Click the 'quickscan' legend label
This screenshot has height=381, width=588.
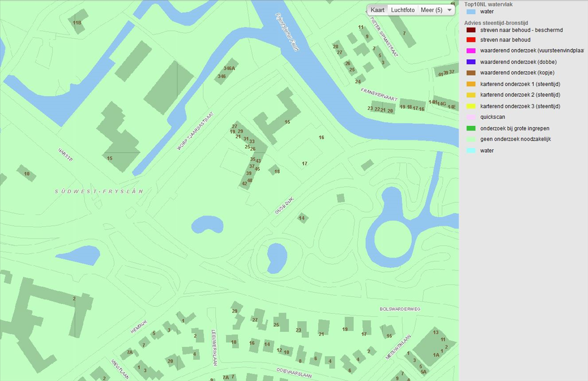click(x=492, y=117)
